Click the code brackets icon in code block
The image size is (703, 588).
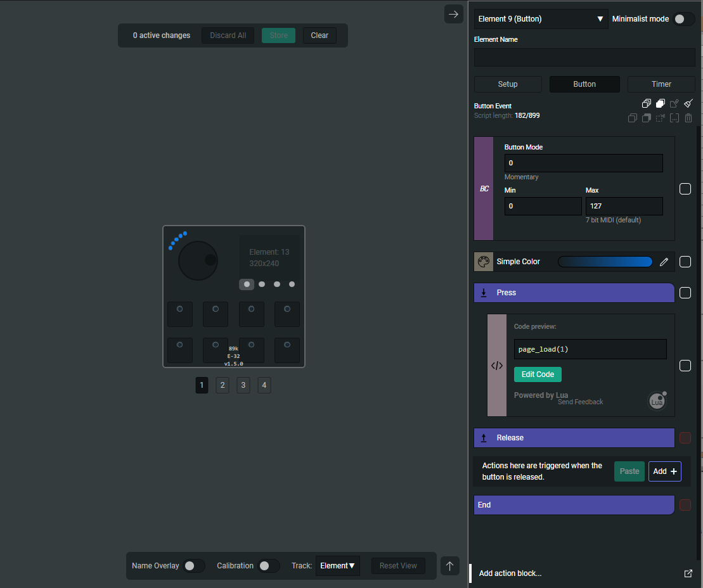point(497,366)
